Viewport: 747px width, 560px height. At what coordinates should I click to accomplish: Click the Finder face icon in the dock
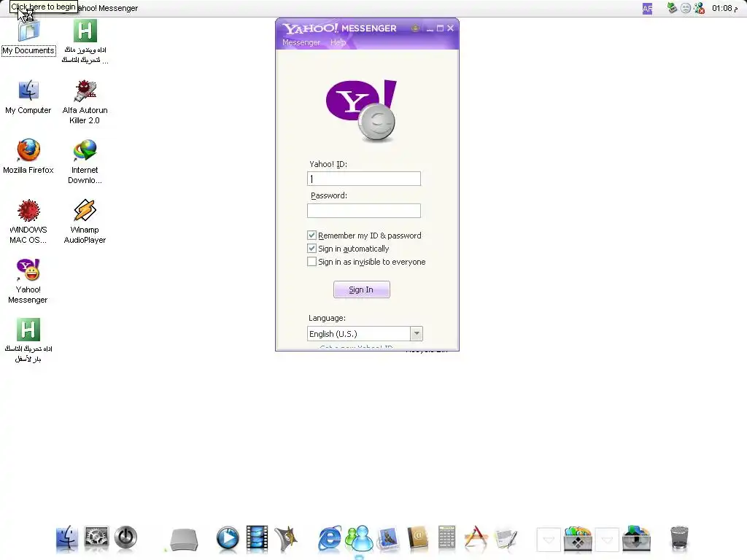tap(66, 539)
